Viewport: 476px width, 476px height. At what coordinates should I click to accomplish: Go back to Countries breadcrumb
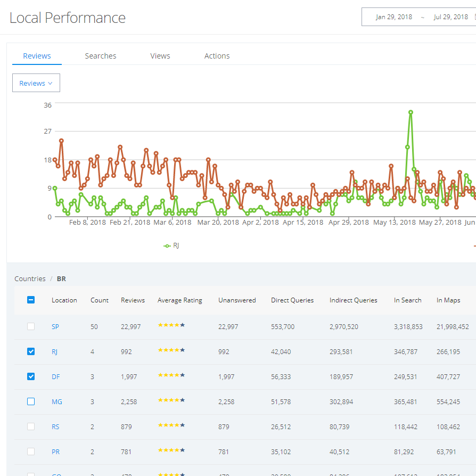[x=30, y=278]
